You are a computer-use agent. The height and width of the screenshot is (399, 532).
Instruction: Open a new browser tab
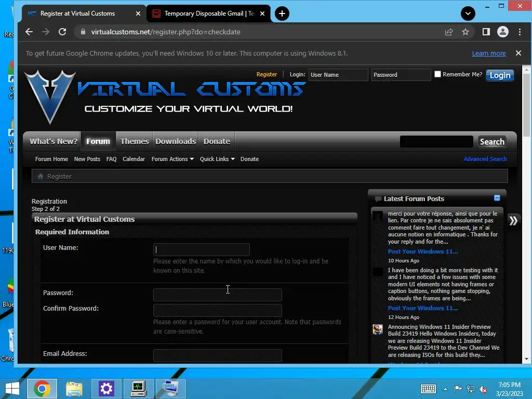click(282, 14)
